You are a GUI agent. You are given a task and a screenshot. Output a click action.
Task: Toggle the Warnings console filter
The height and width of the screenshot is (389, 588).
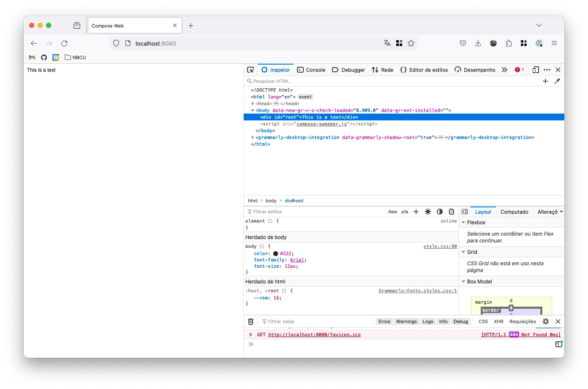406,321
